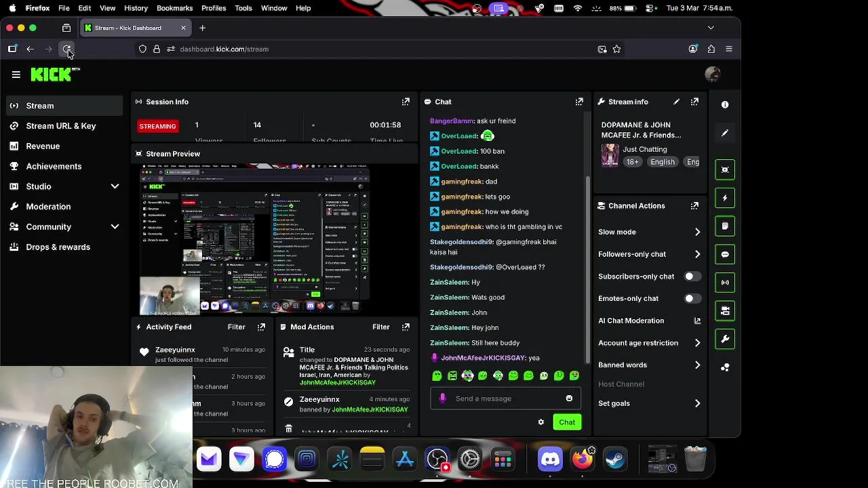Open the Mod Actions Filter
Viewport: 868px width, 488px height.
pos(380,327)
